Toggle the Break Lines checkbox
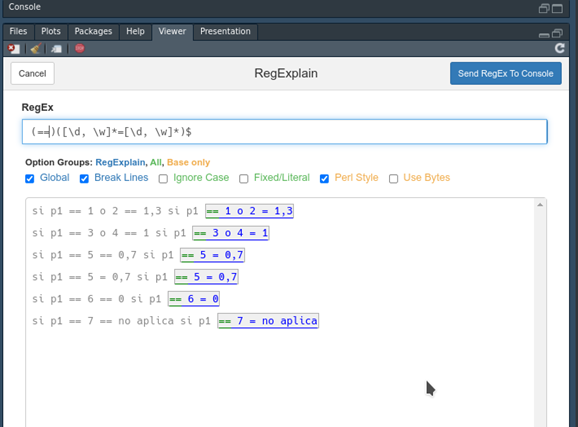 [84, 179]
